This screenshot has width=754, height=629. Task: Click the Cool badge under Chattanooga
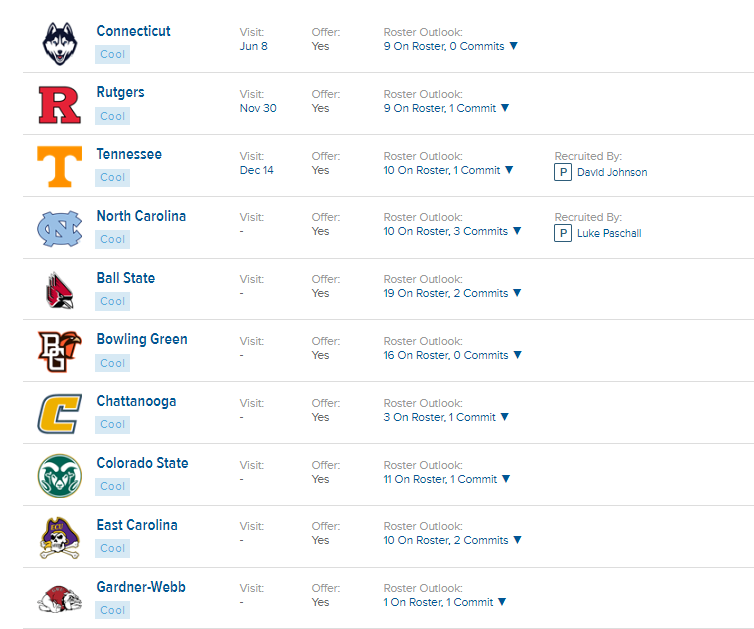click(x=113, y=425)
